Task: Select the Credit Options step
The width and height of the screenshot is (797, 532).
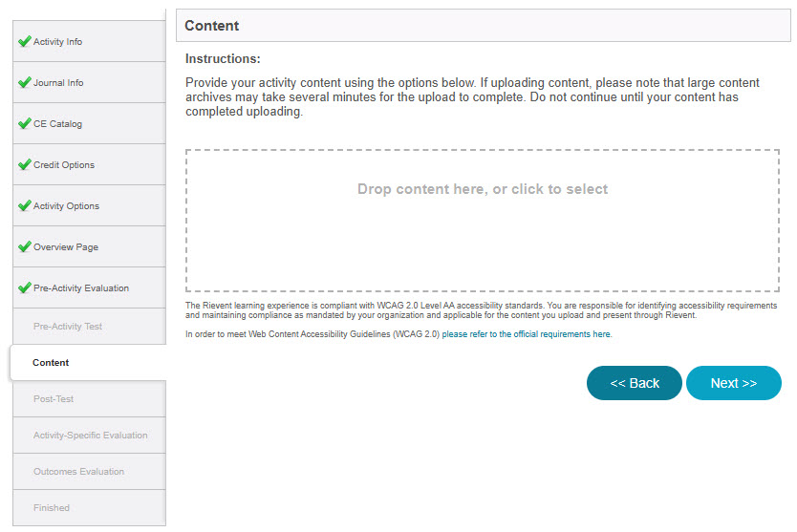Action: pyautogui.click(x=89, y=164)
